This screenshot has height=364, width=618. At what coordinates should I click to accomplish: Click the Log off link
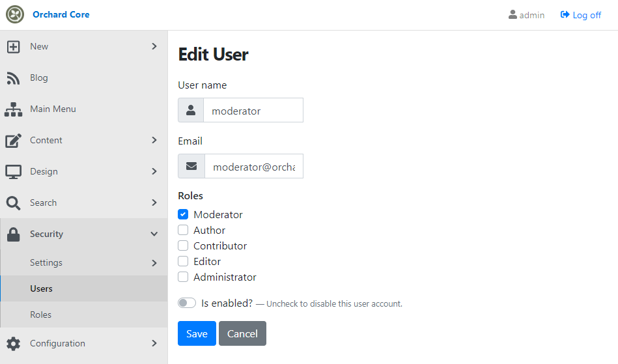click(x=581, y=15)
